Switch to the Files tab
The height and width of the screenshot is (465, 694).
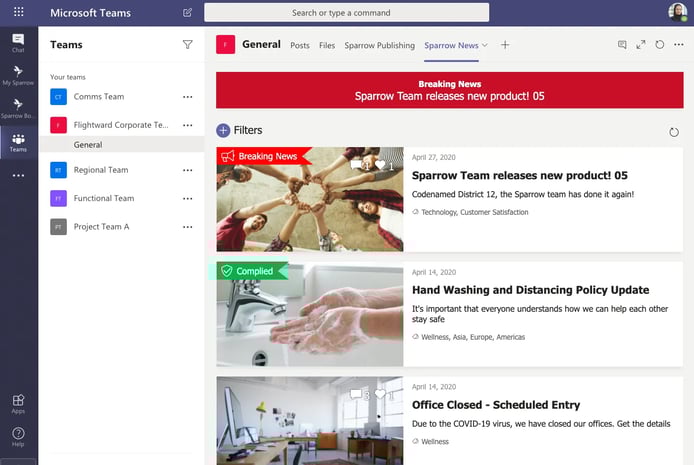click(x=327, y=45)
